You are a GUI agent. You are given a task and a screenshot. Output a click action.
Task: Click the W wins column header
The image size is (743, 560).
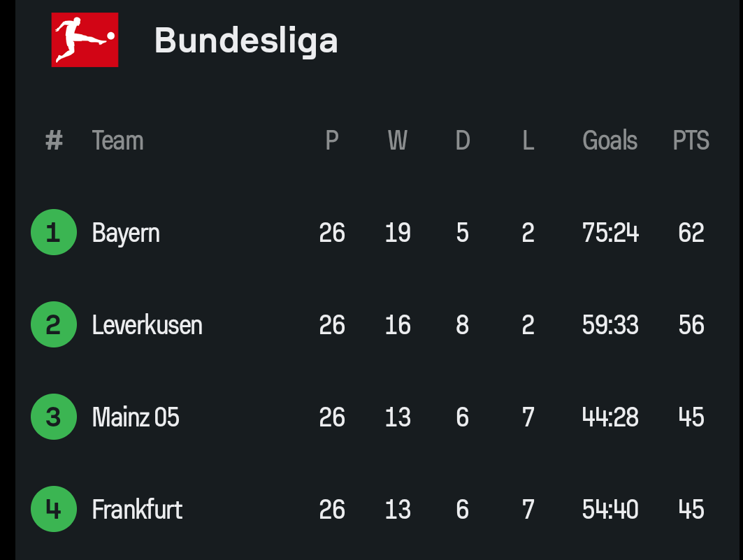pyautogui.click(x=398, y=141)
